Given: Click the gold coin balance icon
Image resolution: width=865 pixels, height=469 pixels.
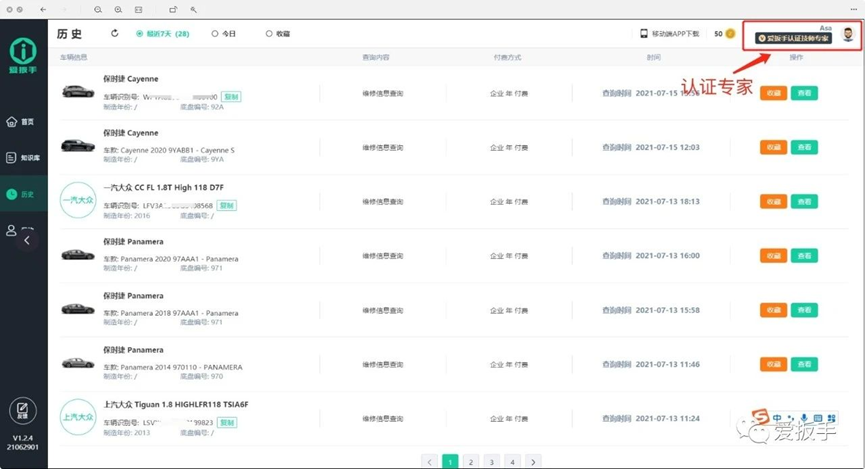Looking at the screenshot, I should [x=730, y=34].
